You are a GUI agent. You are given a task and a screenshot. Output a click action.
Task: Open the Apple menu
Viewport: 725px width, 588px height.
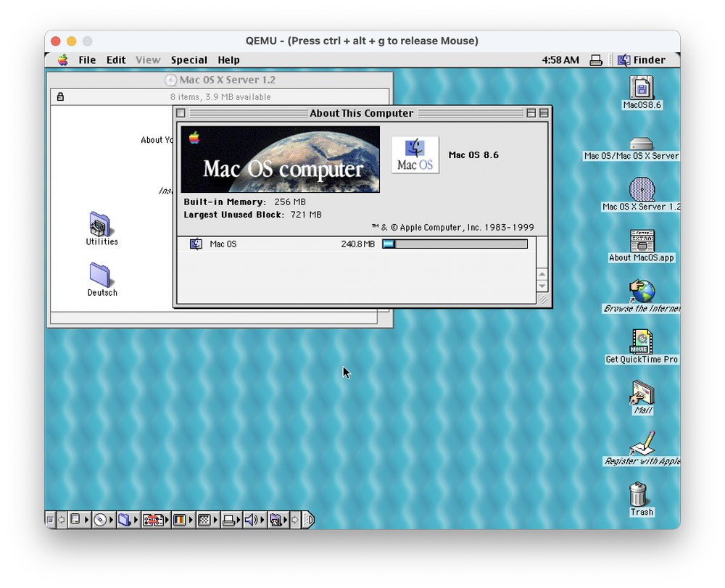point(63,60)
